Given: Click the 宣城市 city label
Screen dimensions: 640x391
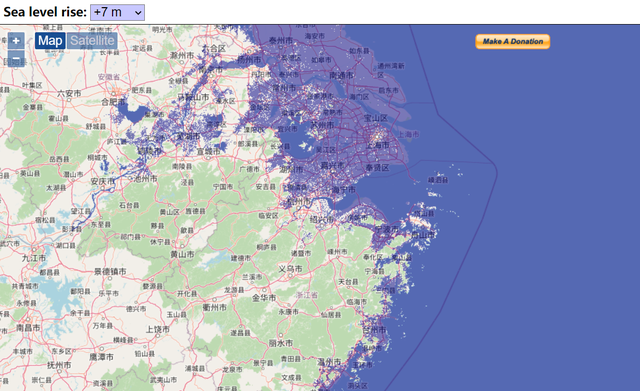Looking at the screenshot, I should pos(209,151).
